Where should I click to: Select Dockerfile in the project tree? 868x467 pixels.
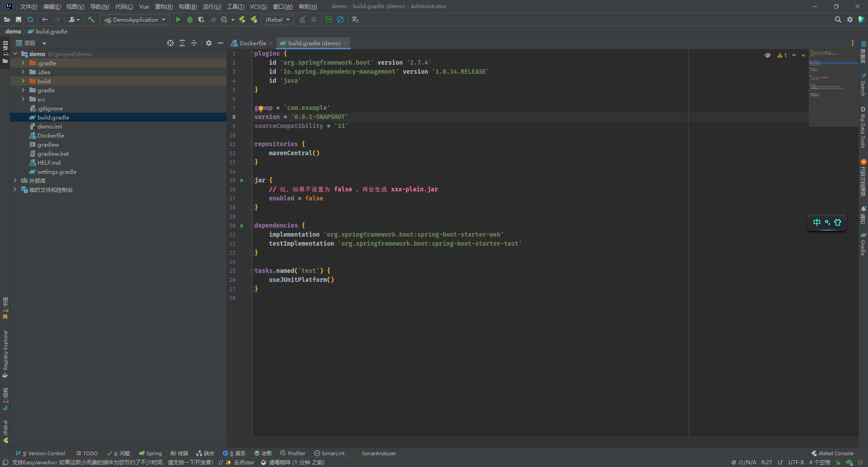click(51, 135)
